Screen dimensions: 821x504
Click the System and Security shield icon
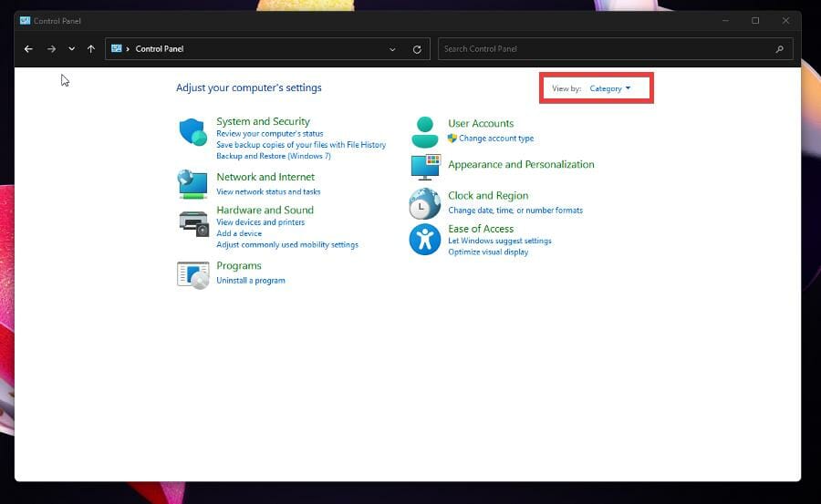(192, 132)
